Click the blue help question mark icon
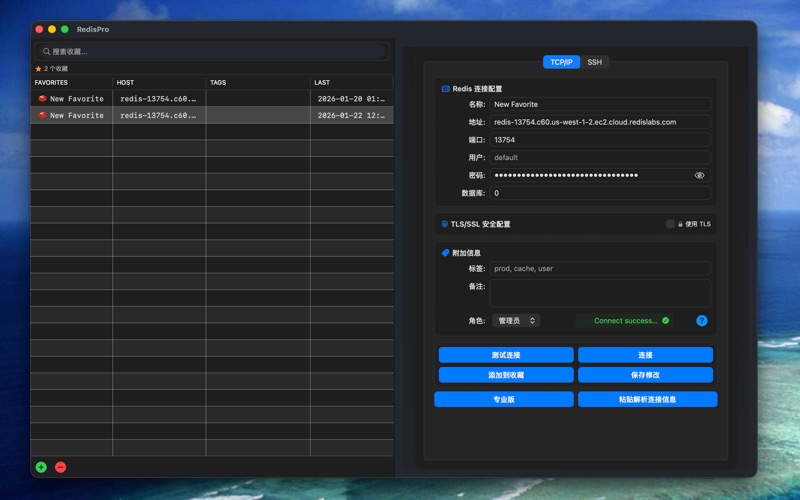The height and width of the screenshot is (500, 800). click(702, 320)
